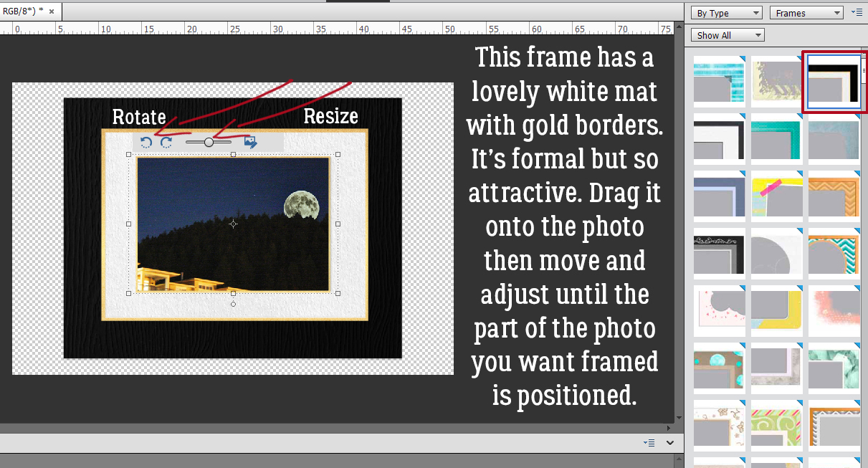Click the center crosshair of the photo selection
The width and height of the screenshot is (868, 468).
(x=233, y=224)
